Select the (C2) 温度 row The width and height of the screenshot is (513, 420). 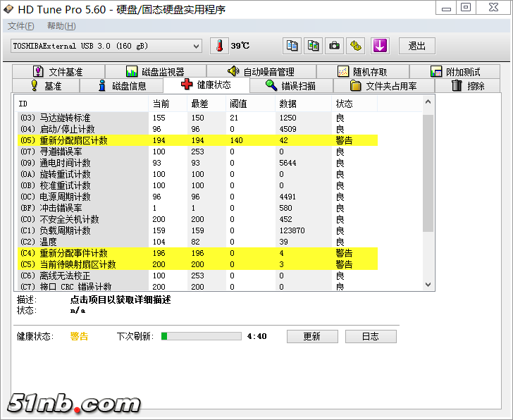(197, 242)
